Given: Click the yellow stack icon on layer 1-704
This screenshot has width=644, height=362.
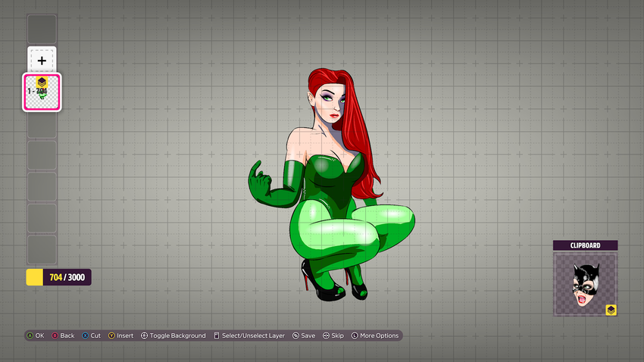Looking at the screenshot, I should [42, 83].
